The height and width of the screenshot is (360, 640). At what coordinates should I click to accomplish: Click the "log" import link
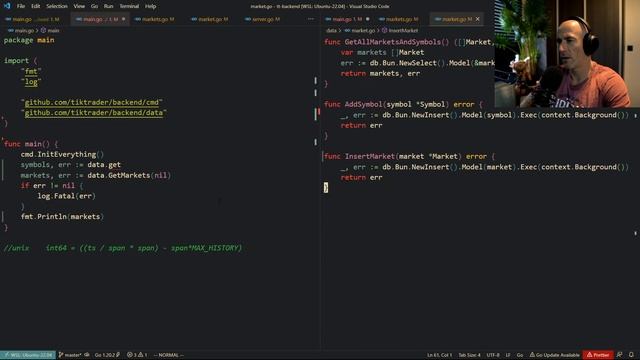[31, 82]
